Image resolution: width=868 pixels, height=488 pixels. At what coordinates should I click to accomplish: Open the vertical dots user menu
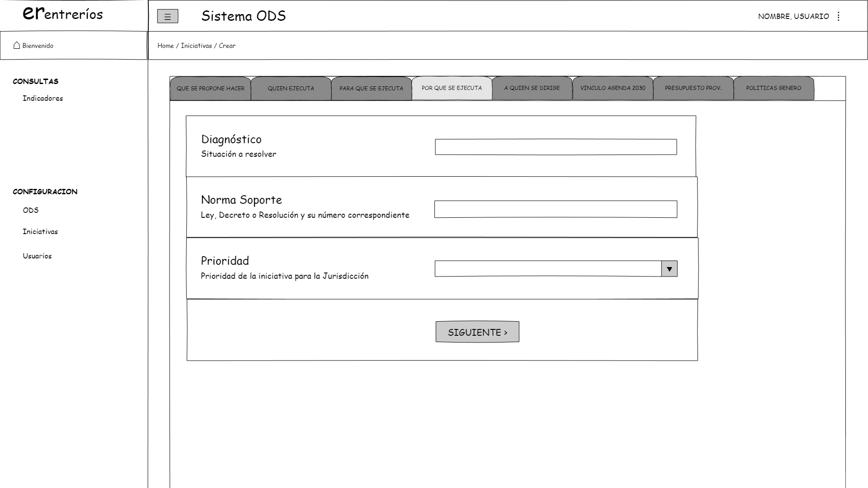coord(839,16)
